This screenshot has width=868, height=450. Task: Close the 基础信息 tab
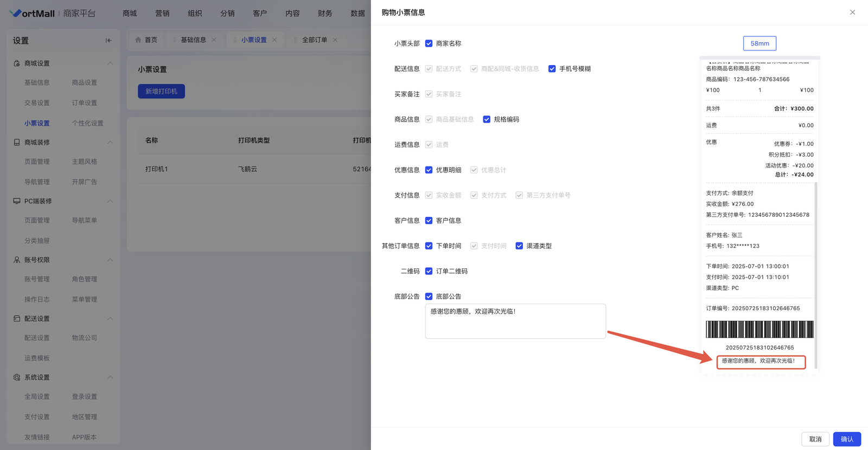point(214,40)
